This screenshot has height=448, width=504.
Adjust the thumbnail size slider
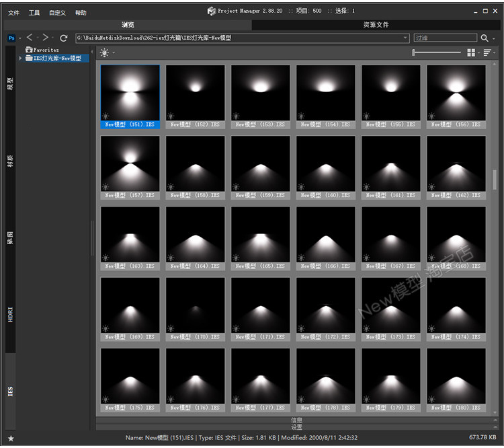pyautogui.click(x=437, y=52)
